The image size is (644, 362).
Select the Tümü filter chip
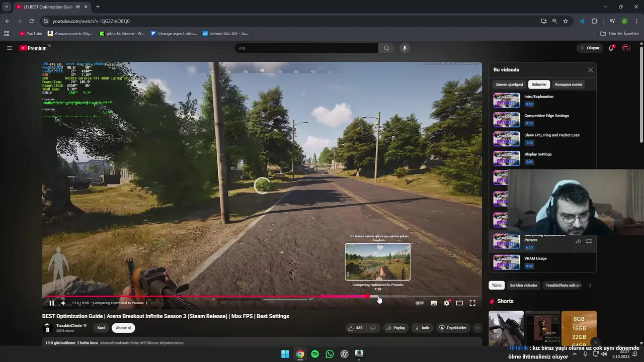tap(497, 285)
